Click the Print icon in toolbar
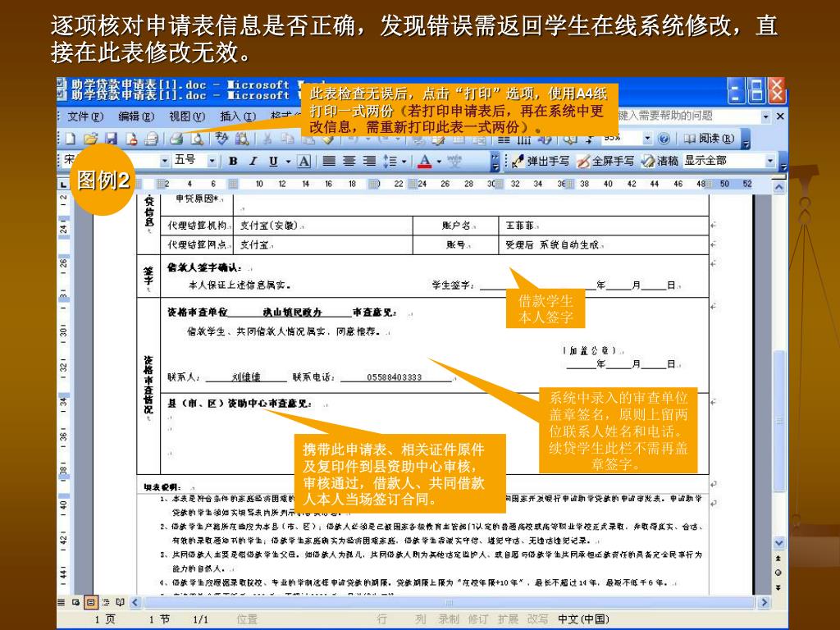 point(176,139)
